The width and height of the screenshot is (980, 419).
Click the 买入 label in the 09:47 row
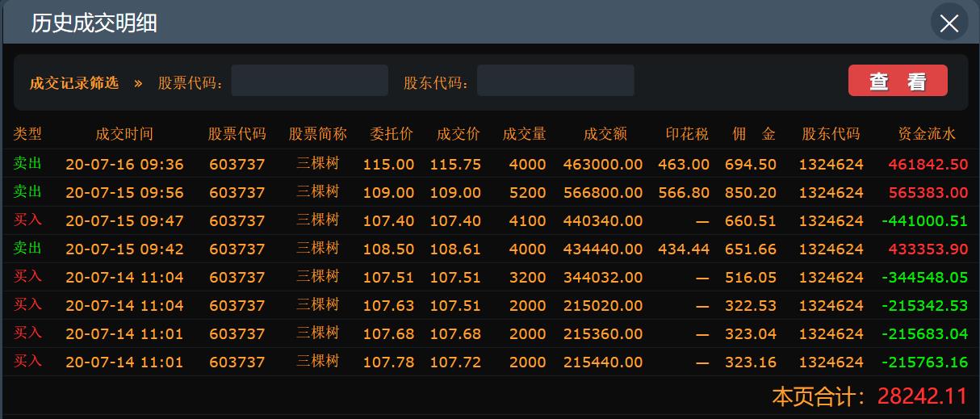pyautogui.click(x=27, y=220)
